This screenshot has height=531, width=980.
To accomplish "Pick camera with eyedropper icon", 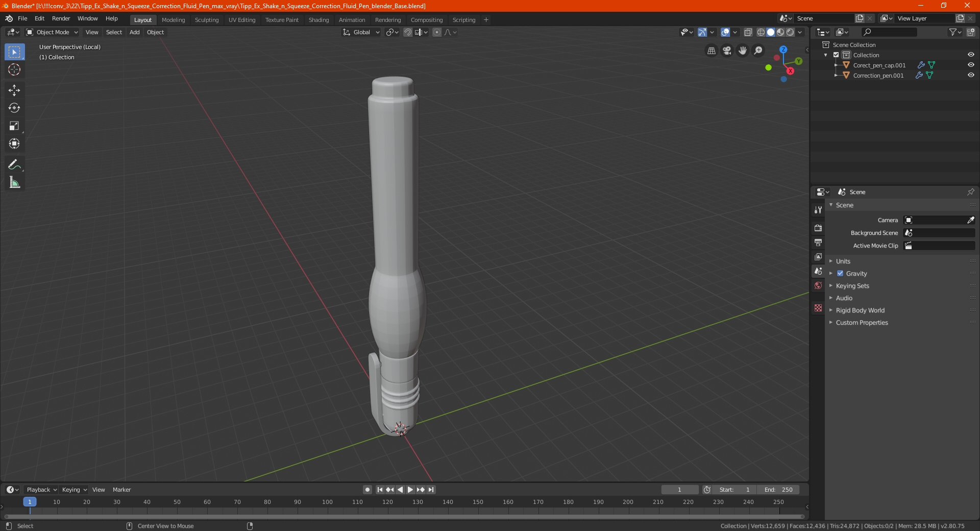I will [970, 220].
